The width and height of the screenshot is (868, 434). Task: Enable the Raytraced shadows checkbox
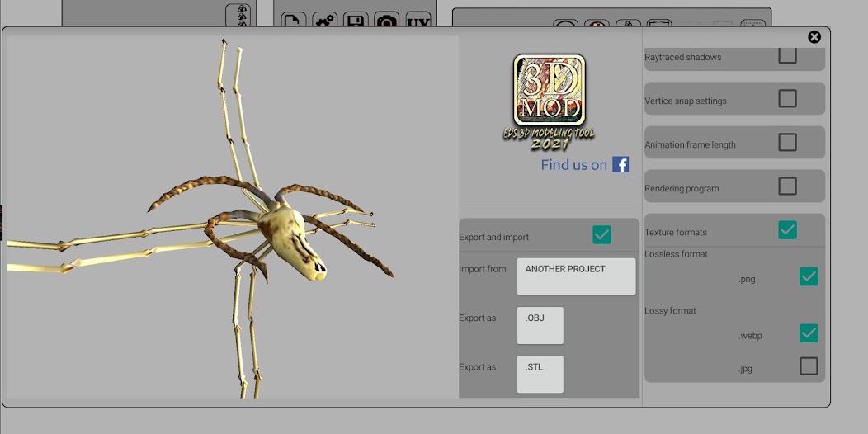[x=788, y=56]
